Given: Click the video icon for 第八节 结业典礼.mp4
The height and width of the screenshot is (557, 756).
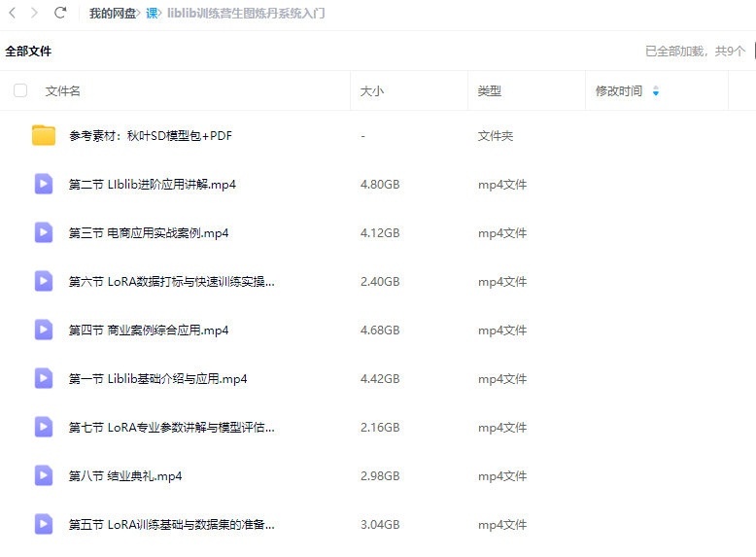Looking at the screenshot, I should pos(44,476).
